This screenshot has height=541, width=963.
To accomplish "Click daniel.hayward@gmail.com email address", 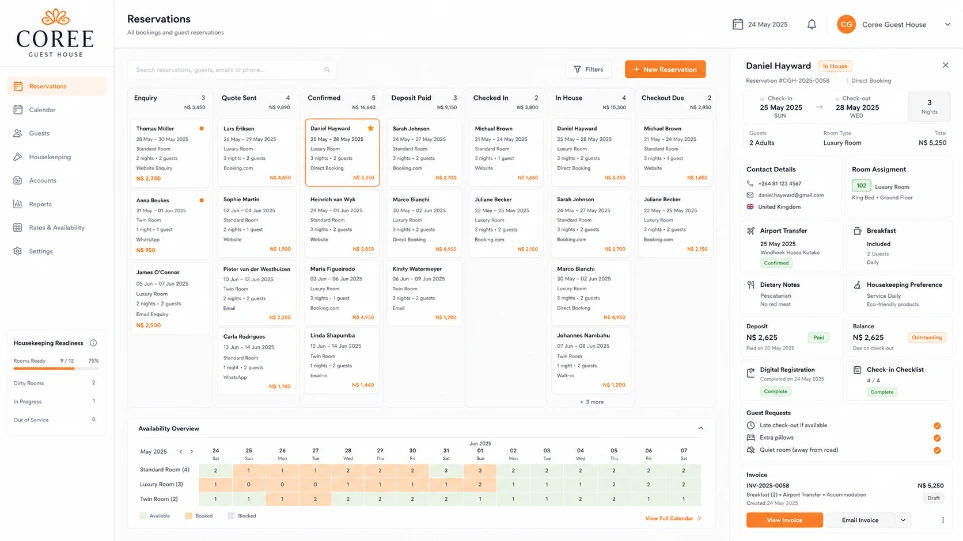I will (791, 195).
